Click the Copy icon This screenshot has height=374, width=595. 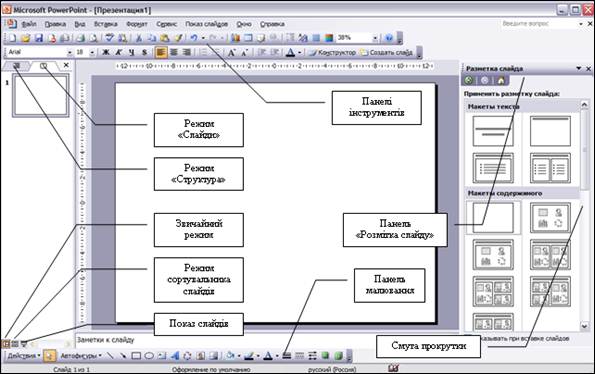click(x=151, y=38)
